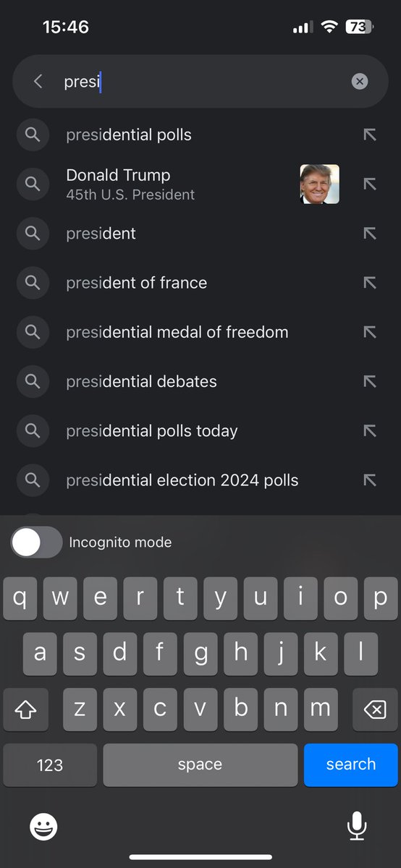Tap arrow next to Donald Trump suggestion
The image size is (401, 868).
tap(370, 184)
